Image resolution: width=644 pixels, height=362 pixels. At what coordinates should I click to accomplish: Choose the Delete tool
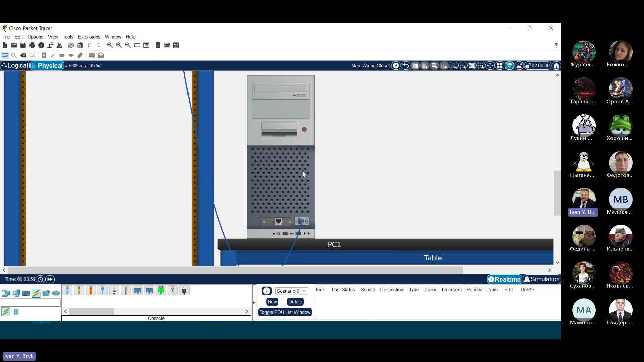pos(23,55)
